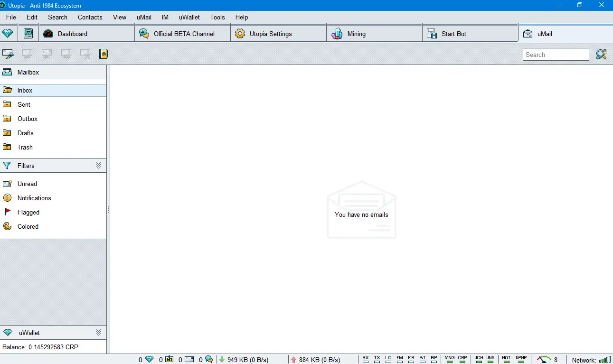Switch to the Official BETA Channel tab
The image size is (613, 364).
click(183, 34)
